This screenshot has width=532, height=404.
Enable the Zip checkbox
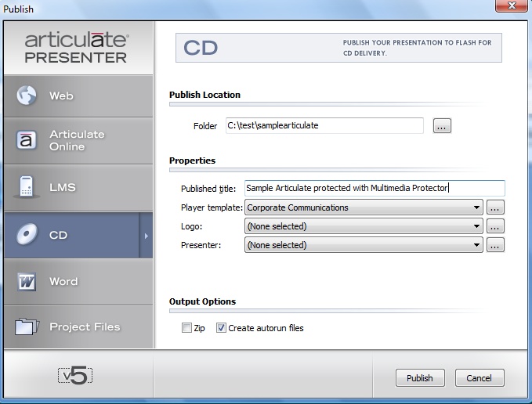click(x=186, y=328)
